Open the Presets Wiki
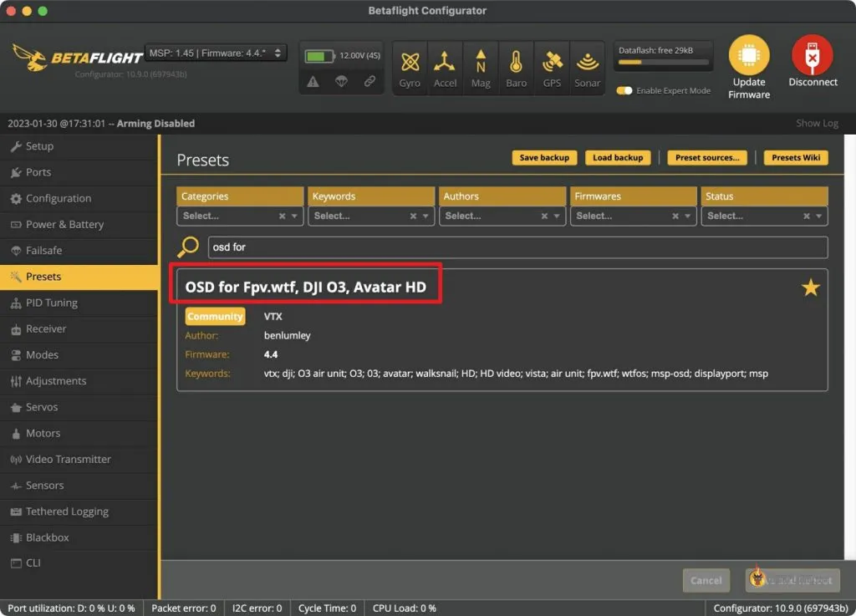The height and width of the screenshot is (616, 856). coord(796,158)
